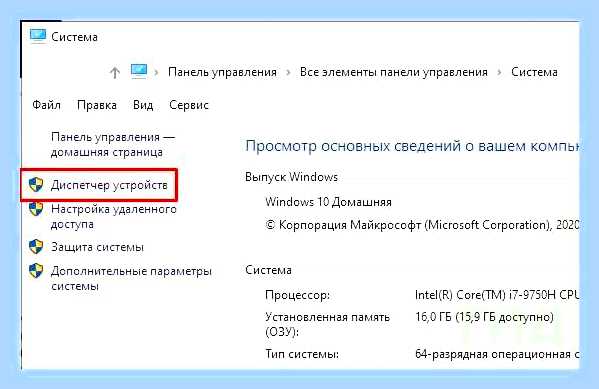
Task: Click the Корпорация Майкрософт copyright line
Action: point(422,225)
